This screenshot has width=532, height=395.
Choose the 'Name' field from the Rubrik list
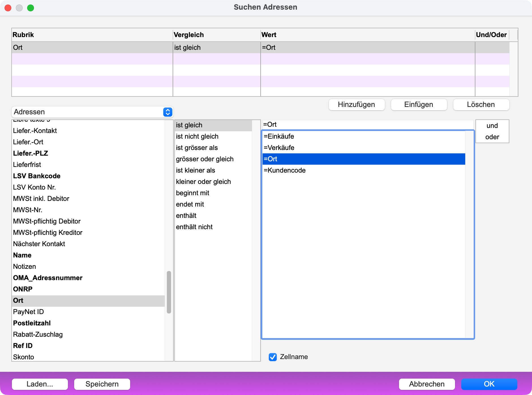tap(22, 255)
